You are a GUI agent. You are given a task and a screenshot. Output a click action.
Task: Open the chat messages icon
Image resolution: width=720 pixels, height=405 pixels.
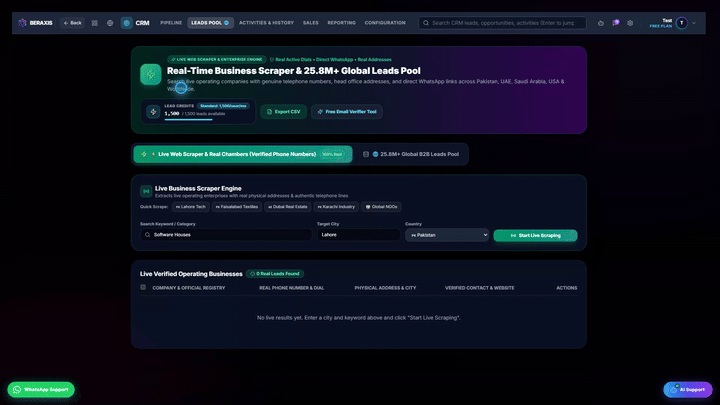tap(616, 22)
